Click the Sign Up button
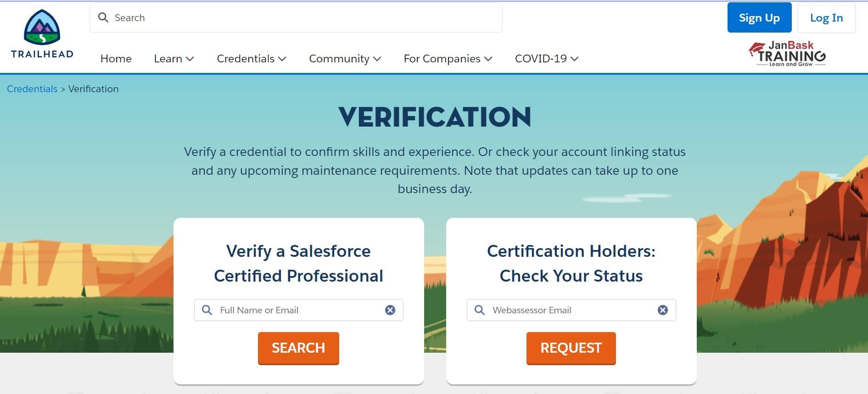 pos(759,17)
